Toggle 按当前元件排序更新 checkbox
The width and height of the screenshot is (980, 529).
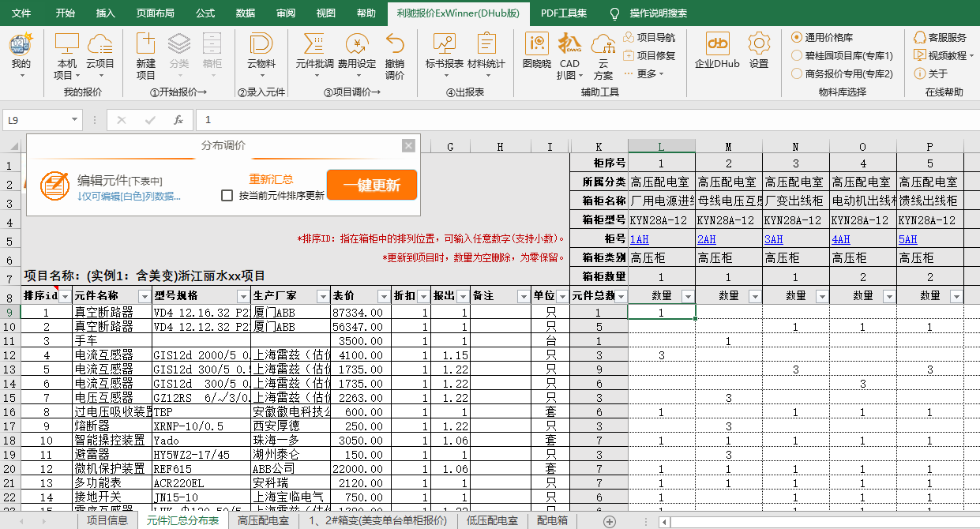point(227,195)
